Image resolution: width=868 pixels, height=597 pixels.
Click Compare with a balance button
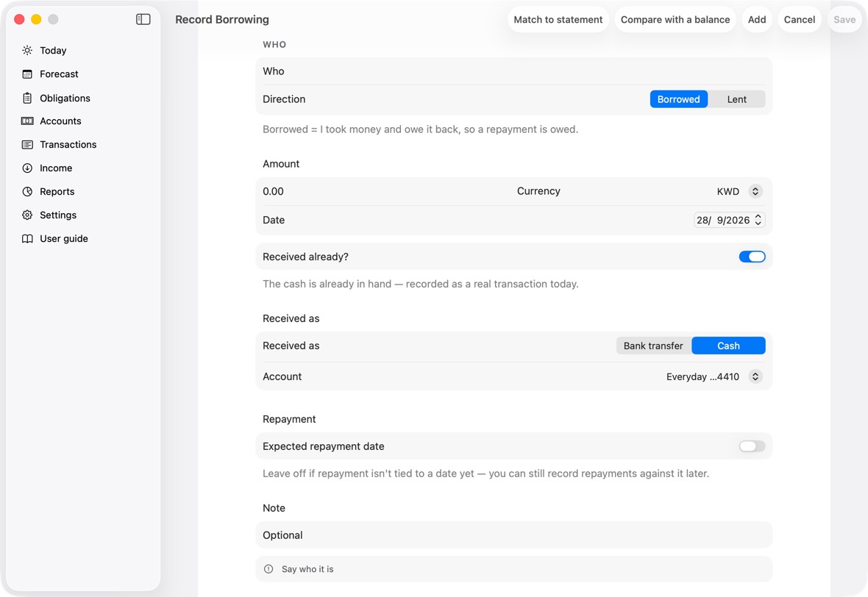(675, 19)
